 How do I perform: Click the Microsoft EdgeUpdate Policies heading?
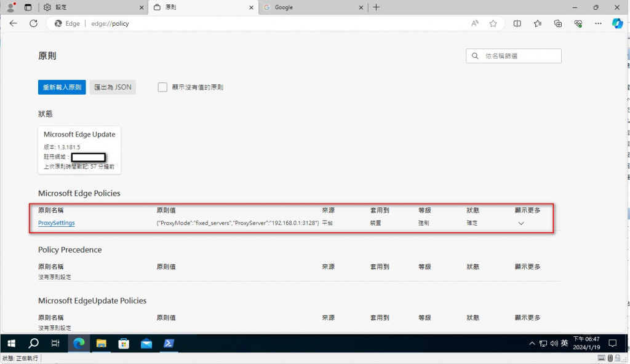click(92, 301)
